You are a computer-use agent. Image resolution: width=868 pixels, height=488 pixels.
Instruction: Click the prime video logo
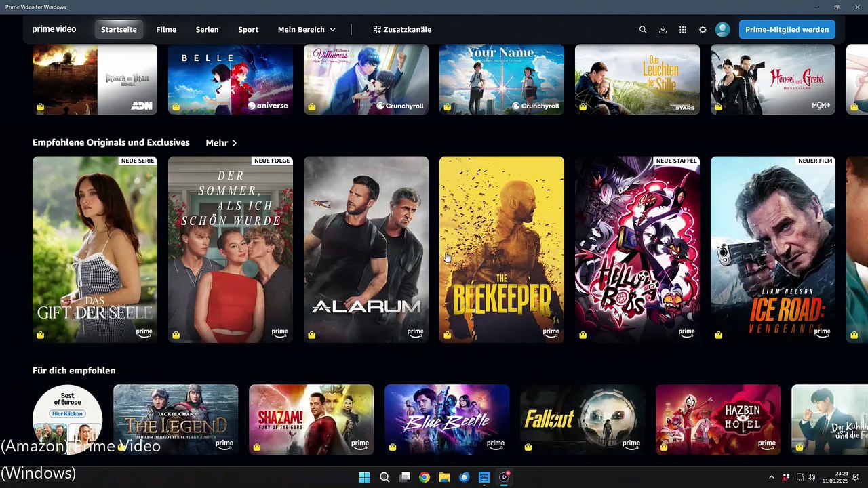54,29
